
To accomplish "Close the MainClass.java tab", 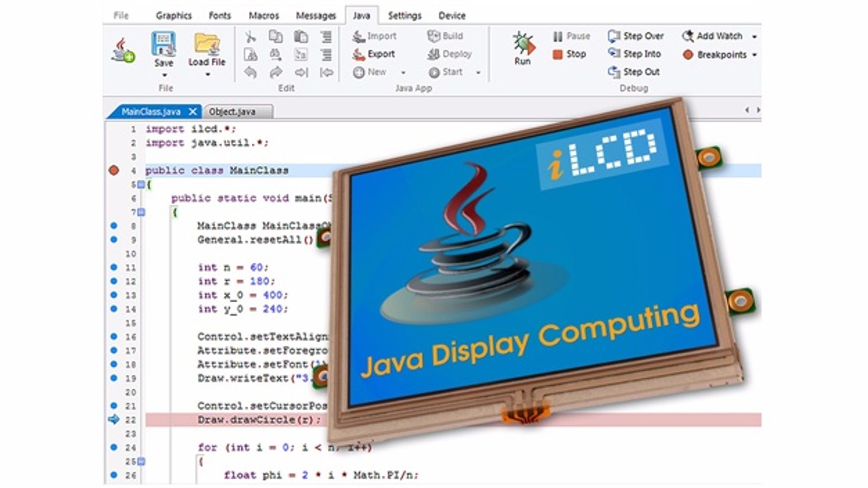I will coord(193,112).
